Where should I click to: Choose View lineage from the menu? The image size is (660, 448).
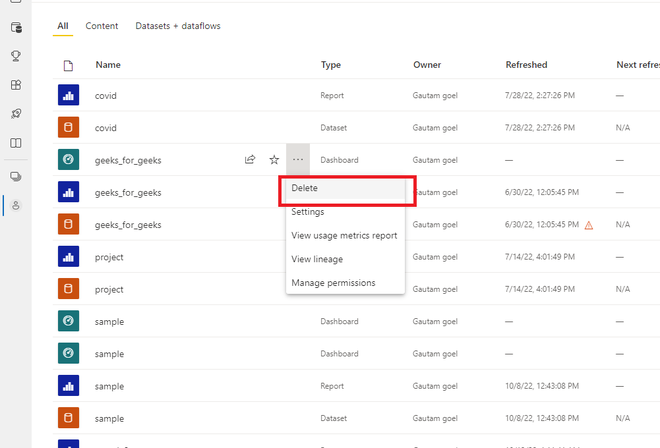(317, 260)
